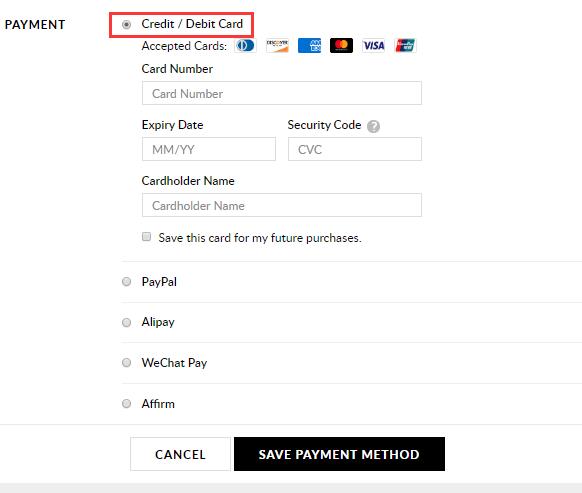The width and height of the screenshot is (582, 493).
Task: Click the American Express card icon
Action: point(310,46)
